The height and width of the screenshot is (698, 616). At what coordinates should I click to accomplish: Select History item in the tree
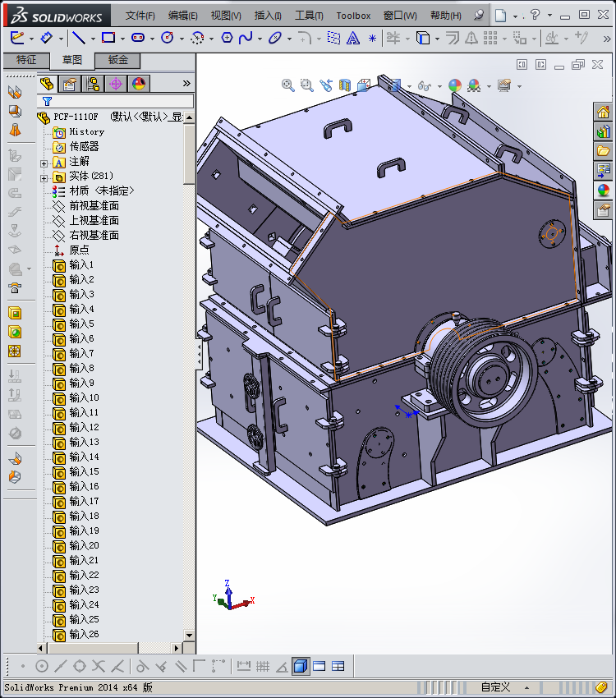coord(86,131)
